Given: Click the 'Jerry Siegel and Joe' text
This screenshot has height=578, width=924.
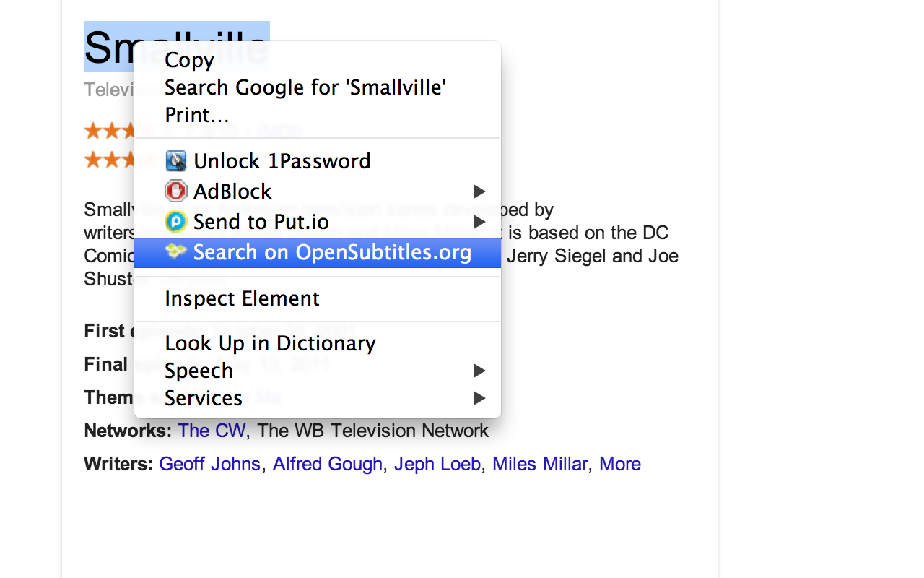Looking at the screenshot, I should (593, 256).
